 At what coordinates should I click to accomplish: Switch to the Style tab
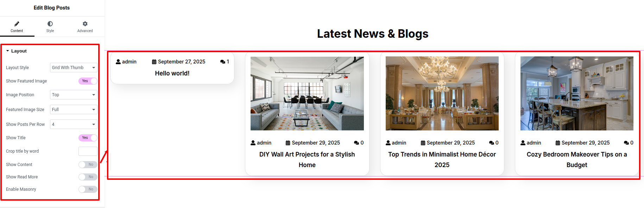click(50, 26)
